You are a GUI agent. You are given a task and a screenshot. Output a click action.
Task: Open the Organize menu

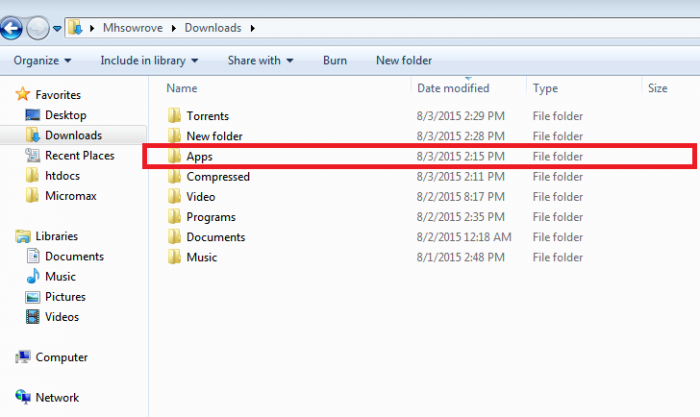pos(42,60)
